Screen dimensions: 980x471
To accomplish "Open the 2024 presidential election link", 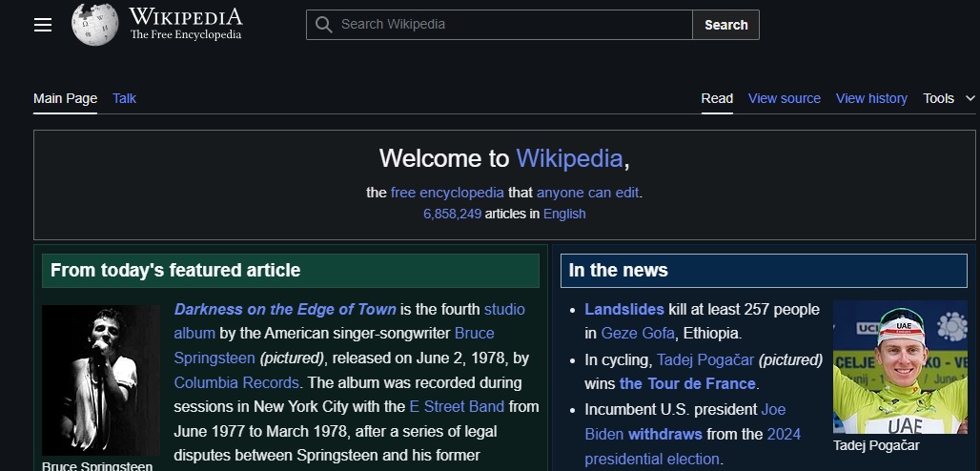I will [x=692, y=446].
